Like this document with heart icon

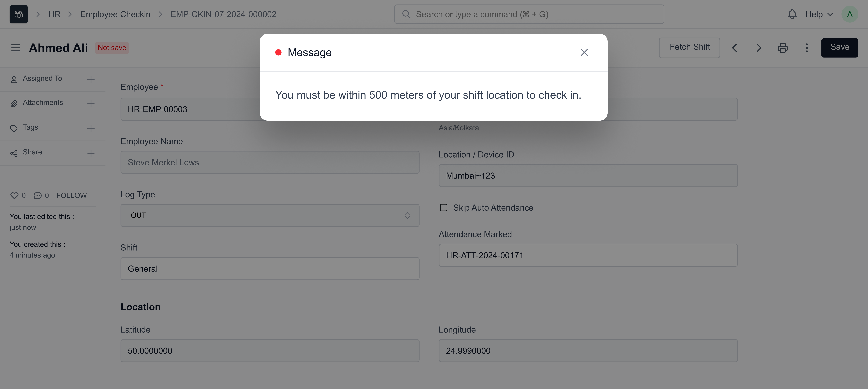click(x=14, y=196)
